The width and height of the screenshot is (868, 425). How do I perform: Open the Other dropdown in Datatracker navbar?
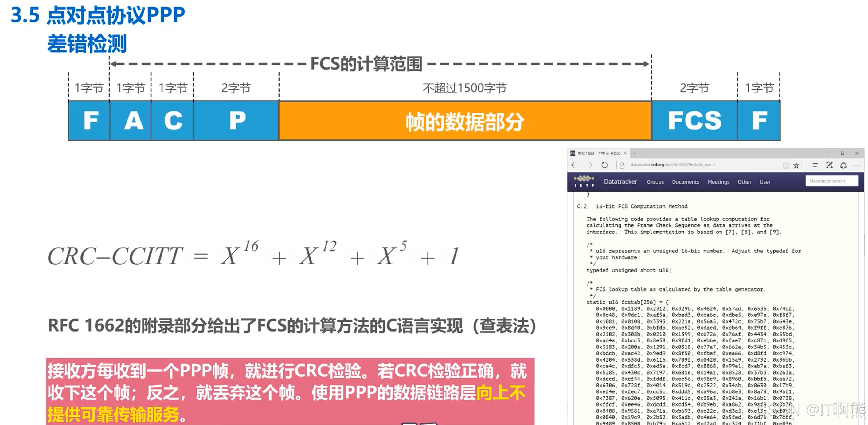click(x=744, y=182)
